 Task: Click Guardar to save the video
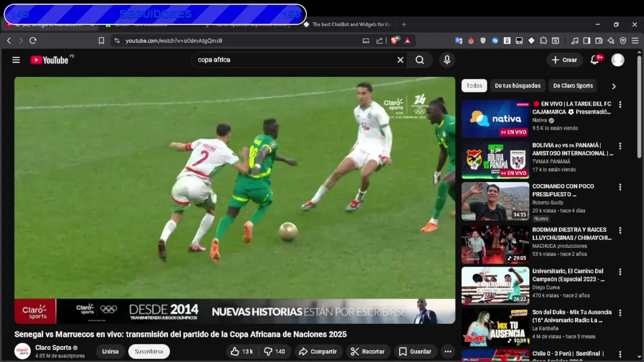tap(415, 351)
